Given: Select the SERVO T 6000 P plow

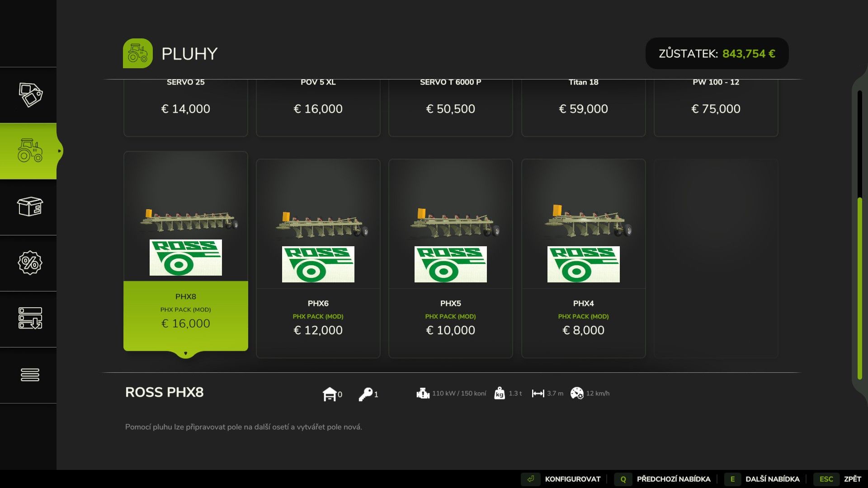Looking at the screenshot, I should (x=451, y=108).
